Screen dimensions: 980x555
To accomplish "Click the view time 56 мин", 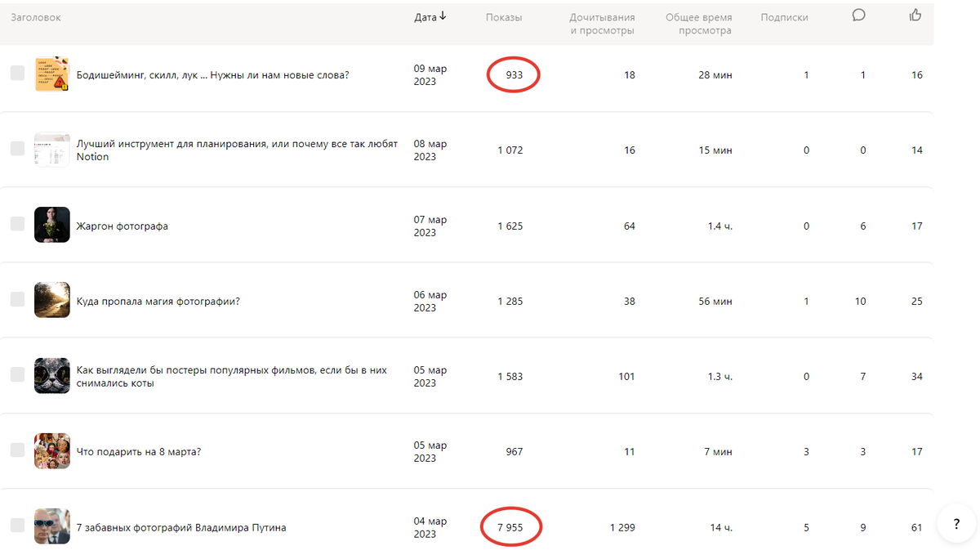I will pos(717,301).
